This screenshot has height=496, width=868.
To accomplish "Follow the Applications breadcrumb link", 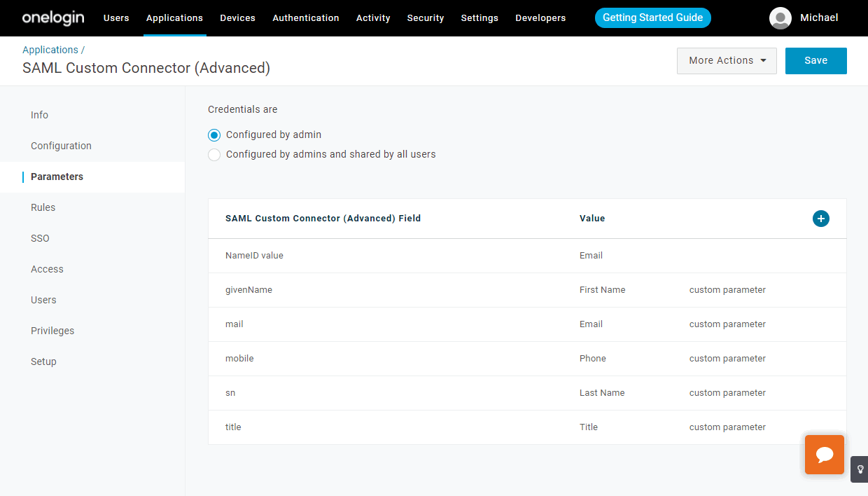I will (x=49, y=50).
